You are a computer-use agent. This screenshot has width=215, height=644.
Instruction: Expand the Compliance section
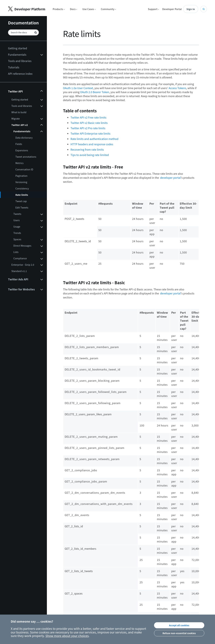tap(42, 258)
